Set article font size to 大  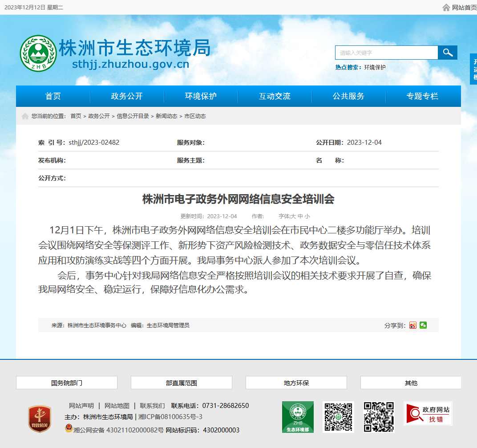click(x=293, y=216)
